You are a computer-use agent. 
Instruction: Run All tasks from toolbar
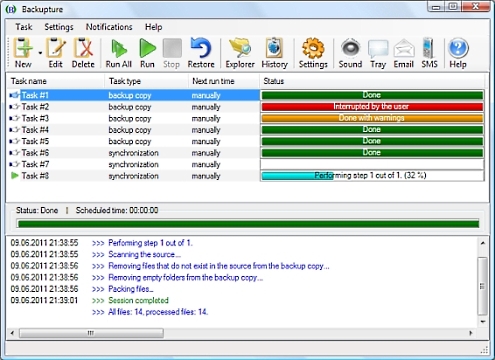pyautogui.click(x=118, y=53)
